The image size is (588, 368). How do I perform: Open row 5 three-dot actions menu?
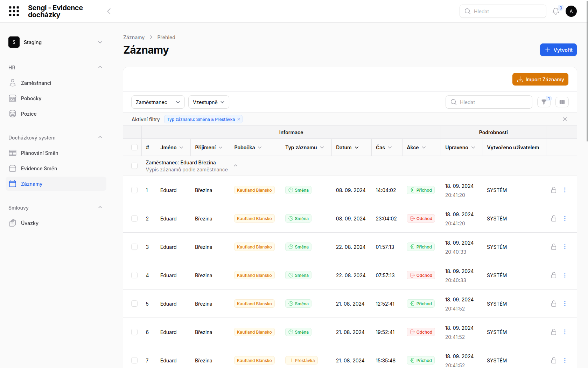(x=565, y=304)
